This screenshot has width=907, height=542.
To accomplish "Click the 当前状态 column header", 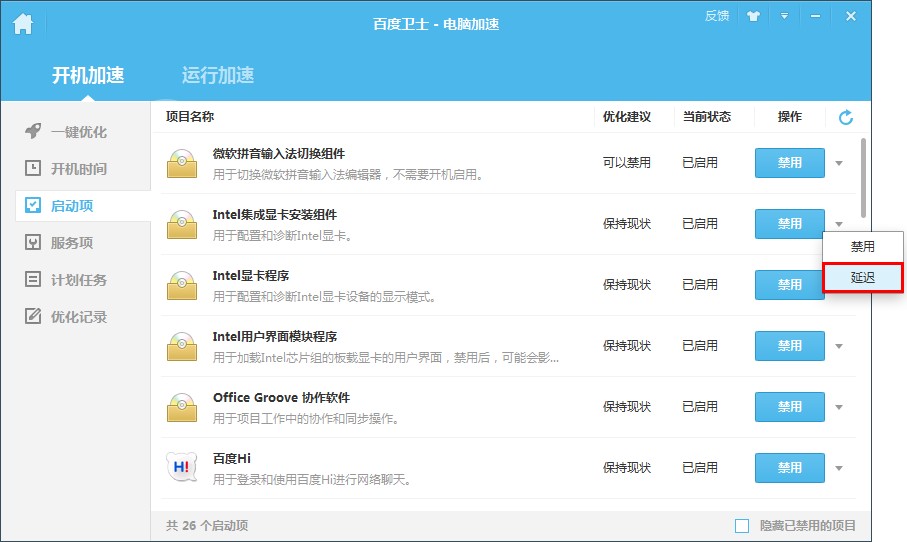I will tap(707, 117).
